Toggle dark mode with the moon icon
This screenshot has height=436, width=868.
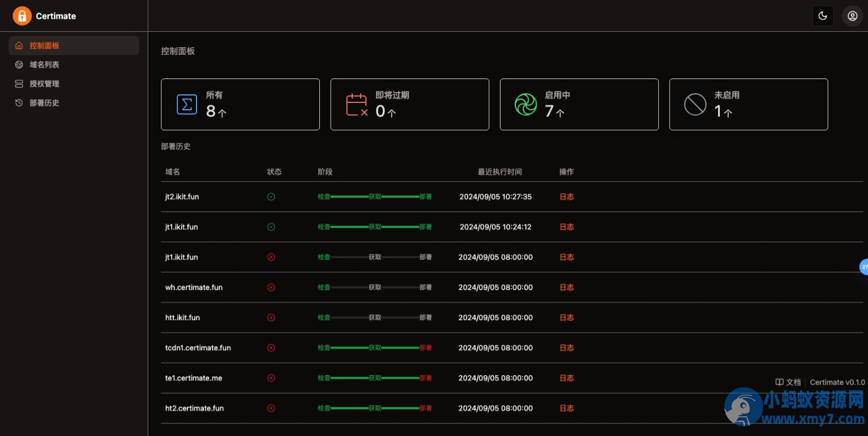(823, 16)
